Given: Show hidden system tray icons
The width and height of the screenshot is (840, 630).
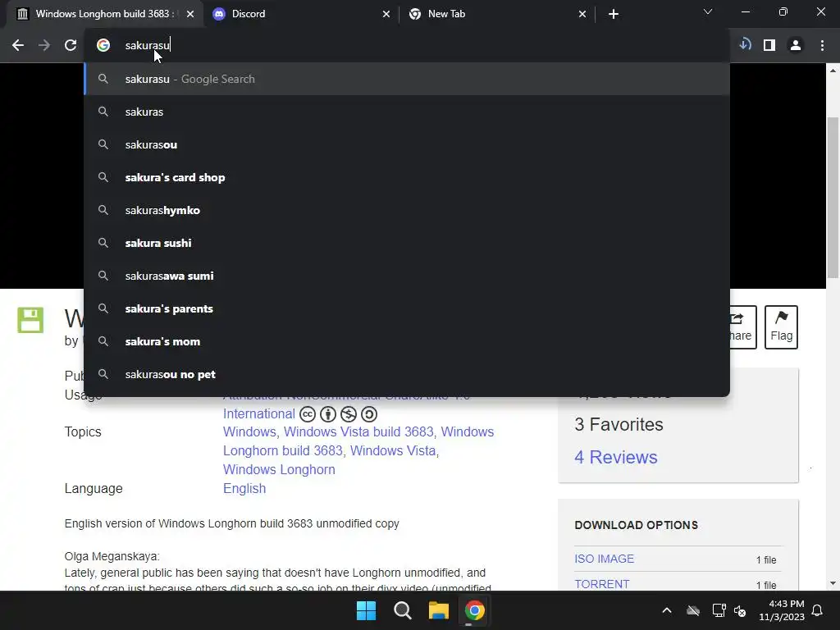Looking at the screenshot, I should coord(667,610).
